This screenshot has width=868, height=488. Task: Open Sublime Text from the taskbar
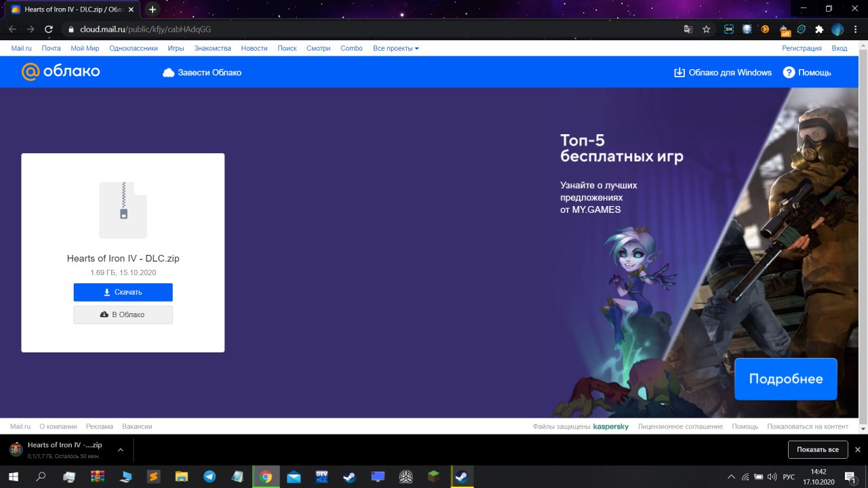[x=154, y=476]
